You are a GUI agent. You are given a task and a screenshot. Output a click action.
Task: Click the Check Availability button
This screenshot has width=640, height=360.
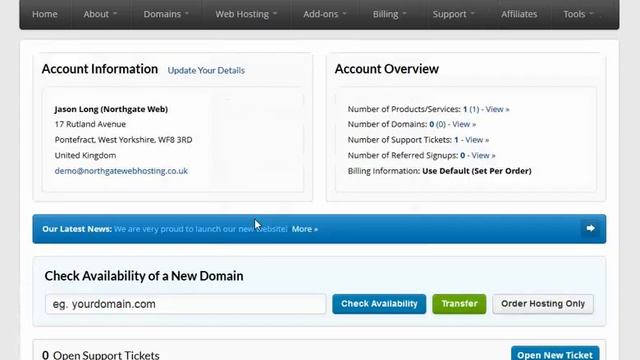click(379, 304)
